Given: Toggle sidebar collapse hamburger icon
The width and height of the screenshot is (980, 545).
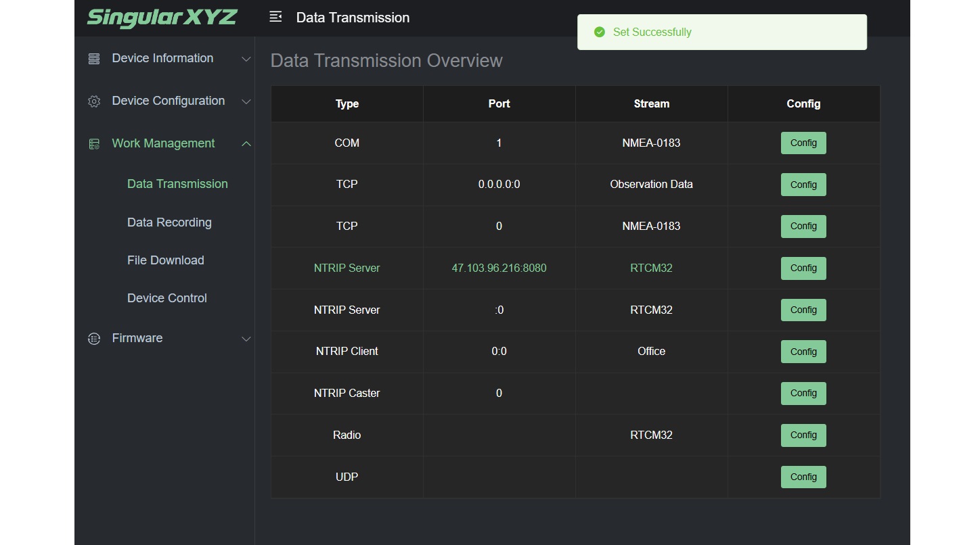Looking at the screenshot, I should (275, 17).
